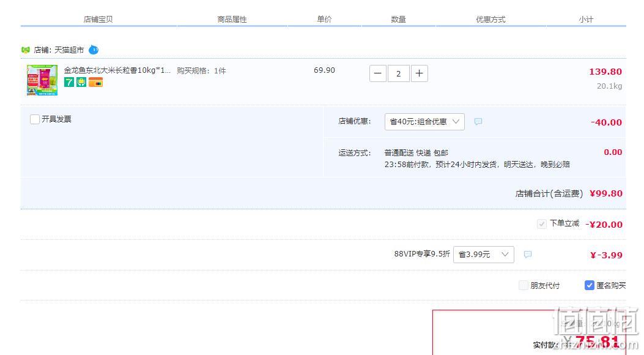
Task: Click the green 7-day return badge
Action: coord(69,82)
